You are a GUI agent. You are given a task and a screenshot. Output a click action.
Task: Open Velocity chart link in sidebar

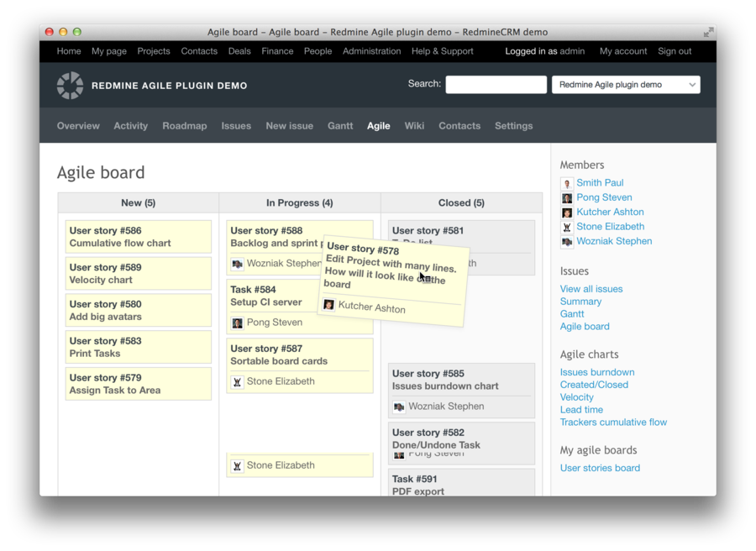pyautogui.click(x=576, y=397)
